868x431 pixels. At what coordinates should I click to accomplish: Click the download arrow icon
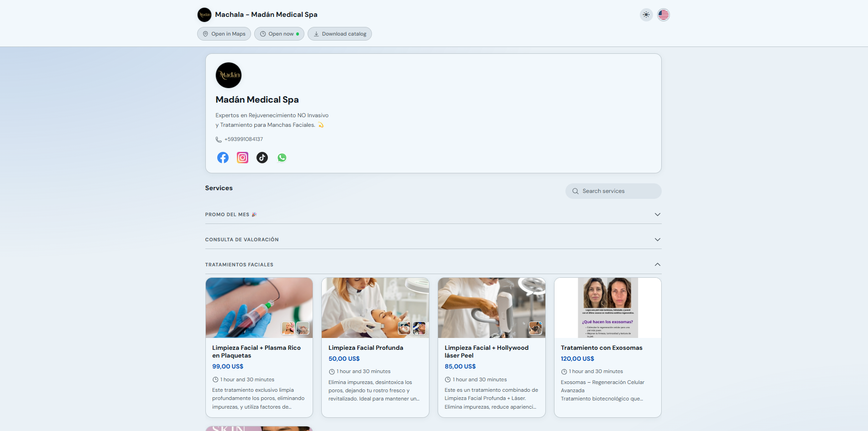coord(316,34)
